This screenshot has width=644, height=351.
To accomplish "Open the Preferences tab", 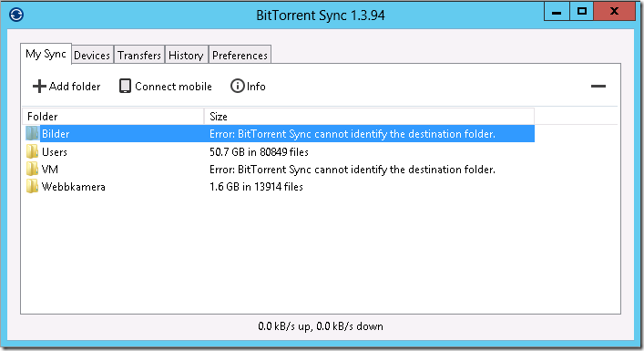I will 240,55.
